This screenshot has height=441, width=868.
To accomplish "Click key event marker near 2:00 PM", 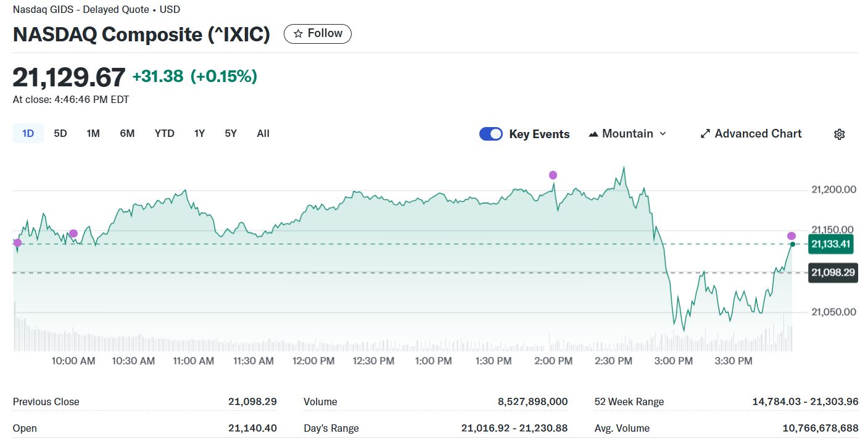I will tap(553, 175).
